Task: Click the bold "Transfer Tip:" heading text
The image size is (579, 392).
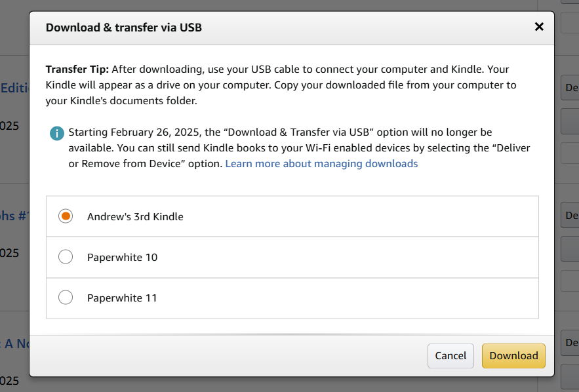Action: (77, 69)
